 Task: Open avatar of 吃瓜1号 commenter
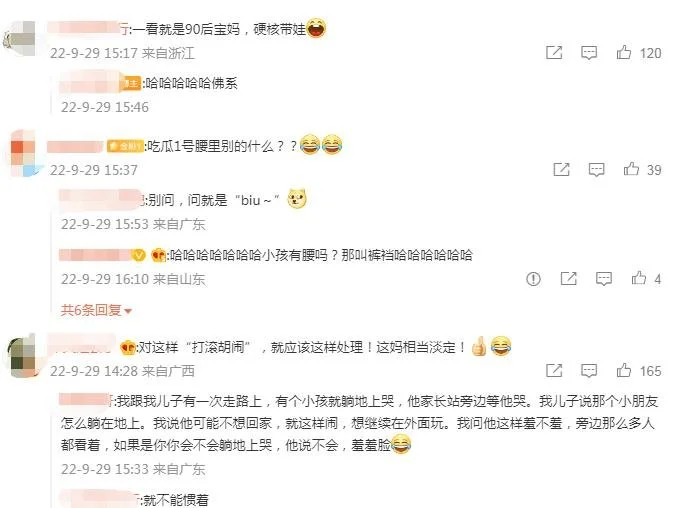tap(25, 153)
